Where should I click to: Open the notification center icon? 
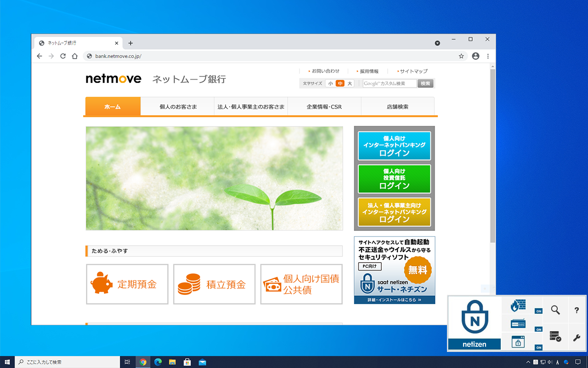pyautogui.click(x=578, y=362)
